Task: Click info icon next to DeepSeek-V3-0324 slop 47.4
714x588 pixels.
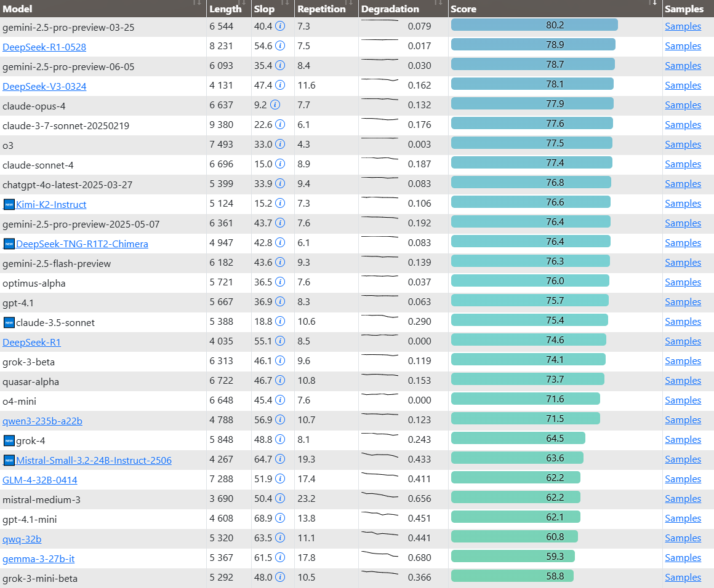Action: click(x=280, y=85)
